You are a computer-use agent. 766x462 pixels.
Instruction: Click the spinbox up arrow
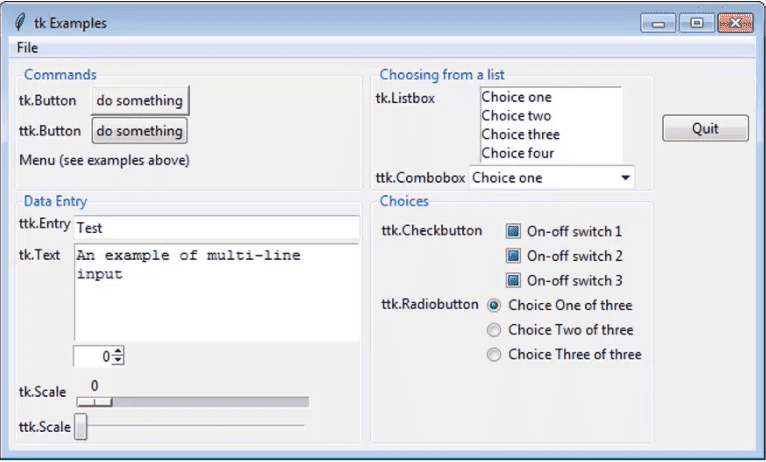[118, 351]
